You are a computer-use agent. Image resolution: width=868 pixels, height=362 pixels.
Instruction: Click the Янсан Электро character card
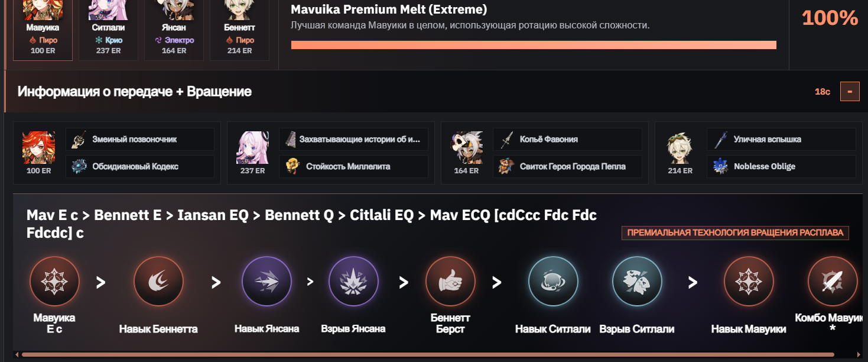click(x=174, y=30)
